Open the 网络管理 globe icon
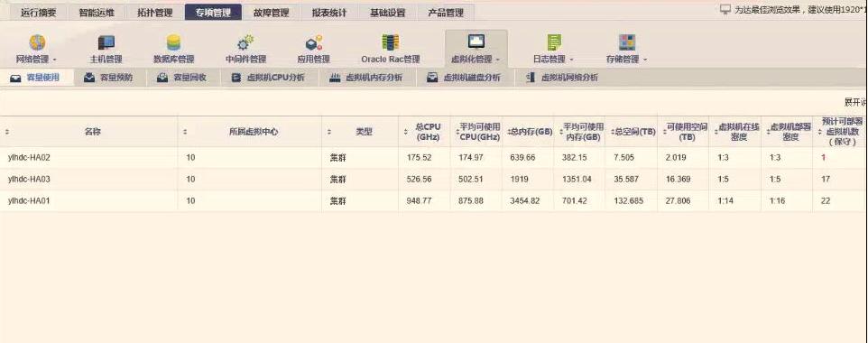This screenshot has width=868, height=343. (37, 42)
